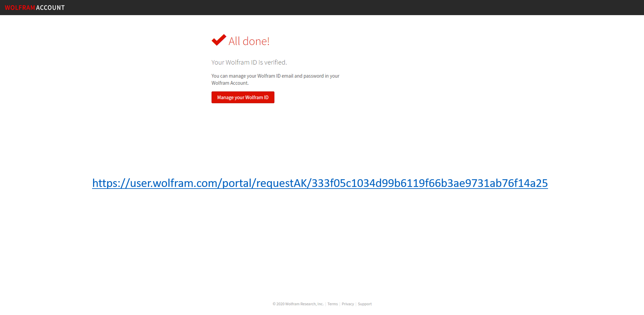This screenshot has height=315, width=644.
Task: Click the empty dark header bar area
Action: 354,7
